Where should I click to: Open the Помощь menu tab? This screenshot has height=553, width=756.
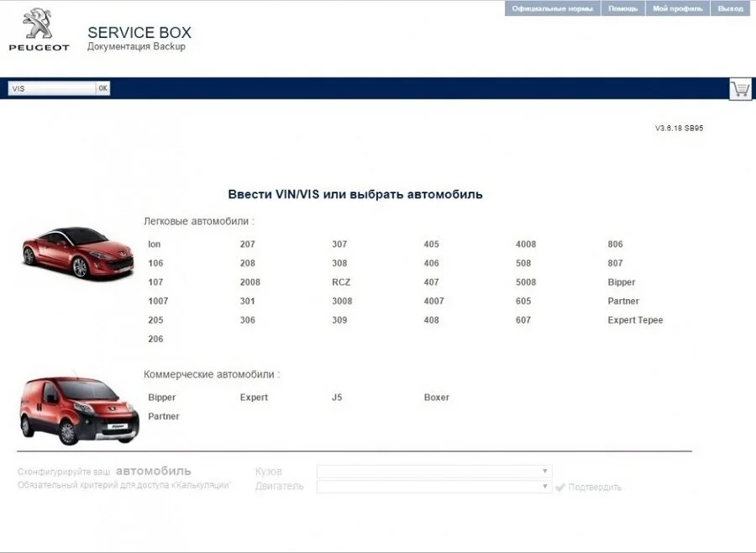623,8
